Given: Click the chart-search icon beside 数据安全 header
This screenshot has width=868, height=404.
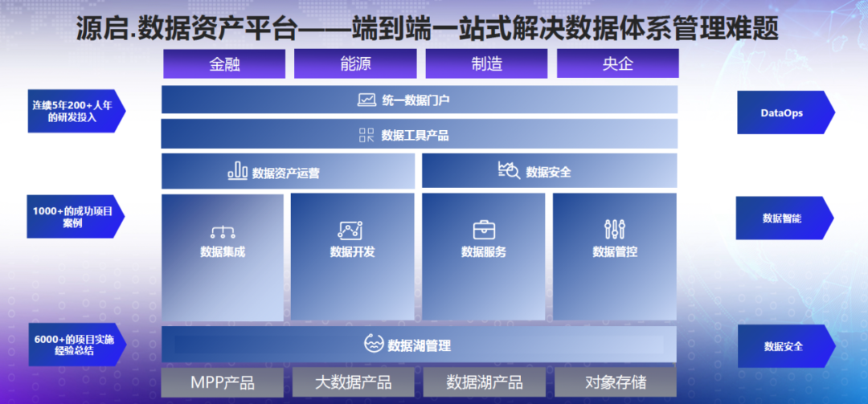Looking at the screenshot, I should point(508,170).
